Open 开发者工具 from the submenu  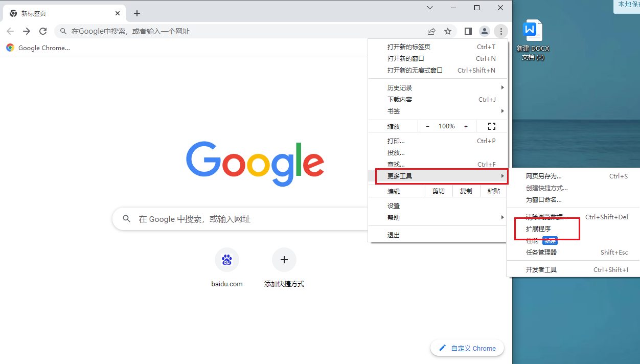573,269
